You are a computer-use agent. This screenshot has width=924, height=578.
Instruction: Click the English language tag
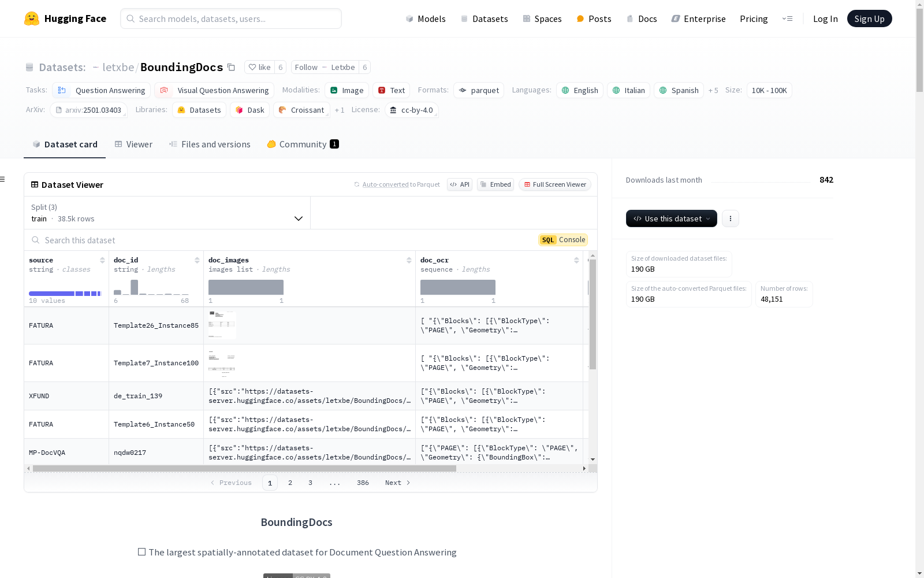[580, 90]
